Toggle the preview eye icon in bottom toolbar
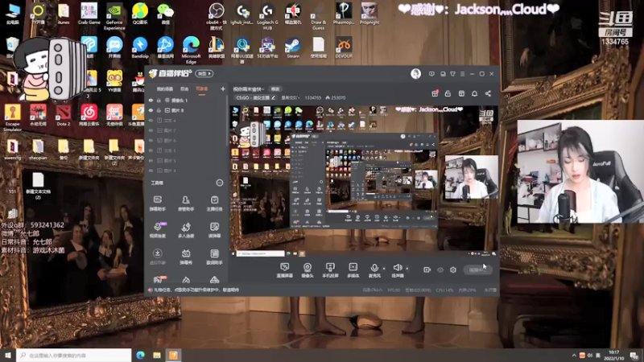The width and height of the screenshot is (644, 362). coord(440,269)
